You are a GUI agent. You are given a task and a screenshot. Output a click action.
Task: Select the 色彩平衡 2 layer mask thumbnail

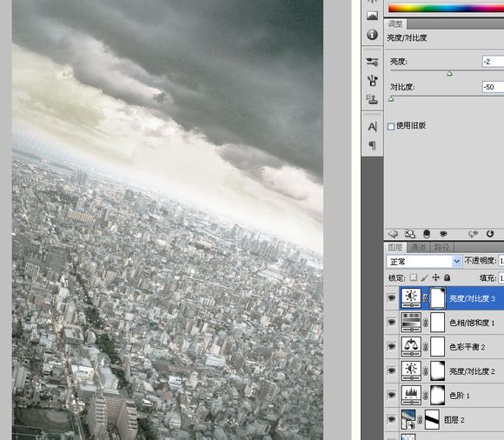pyautogui.click(x=437, y=347)
